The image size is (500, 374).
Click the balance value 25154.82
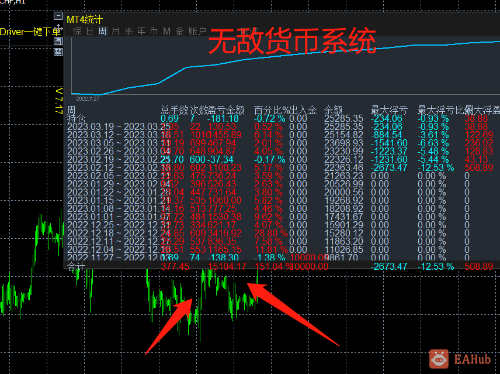point(344,135)
